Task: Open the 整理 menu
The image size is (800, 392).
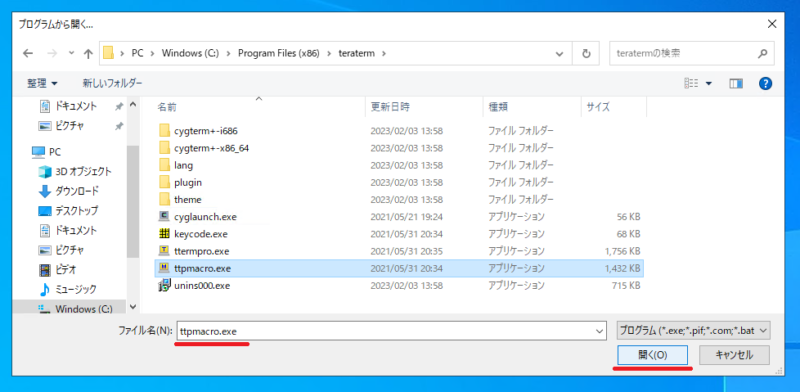Action: [x=42, y=83]
